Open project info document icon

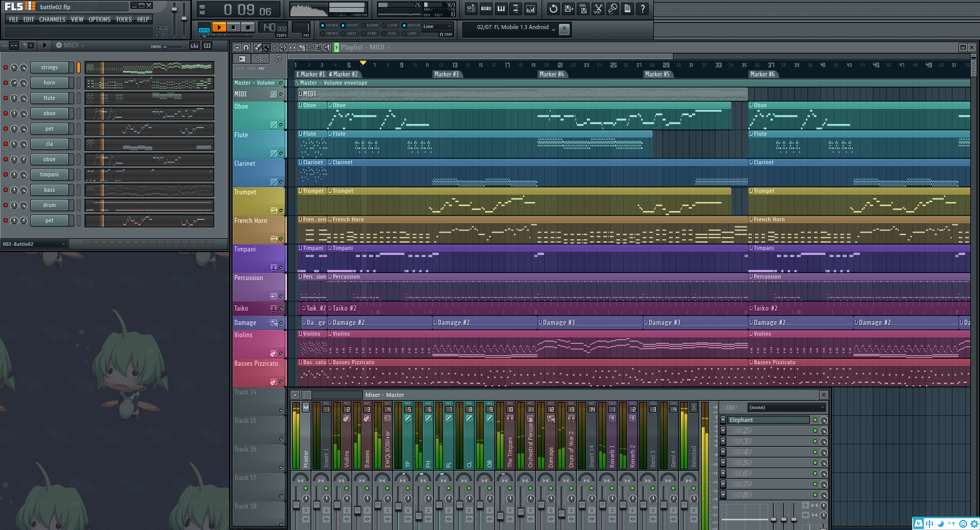[627, 9]
